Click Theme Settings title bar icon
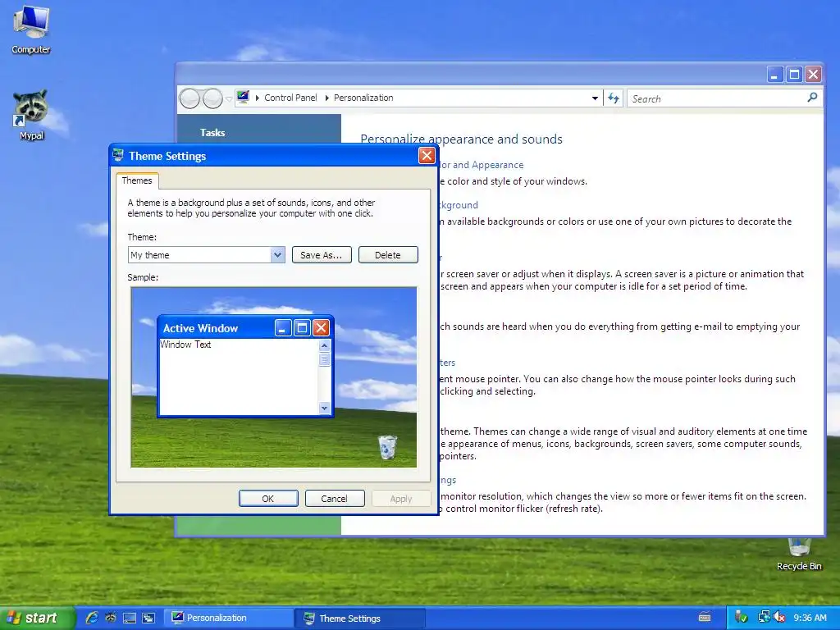 coord(118,155)
